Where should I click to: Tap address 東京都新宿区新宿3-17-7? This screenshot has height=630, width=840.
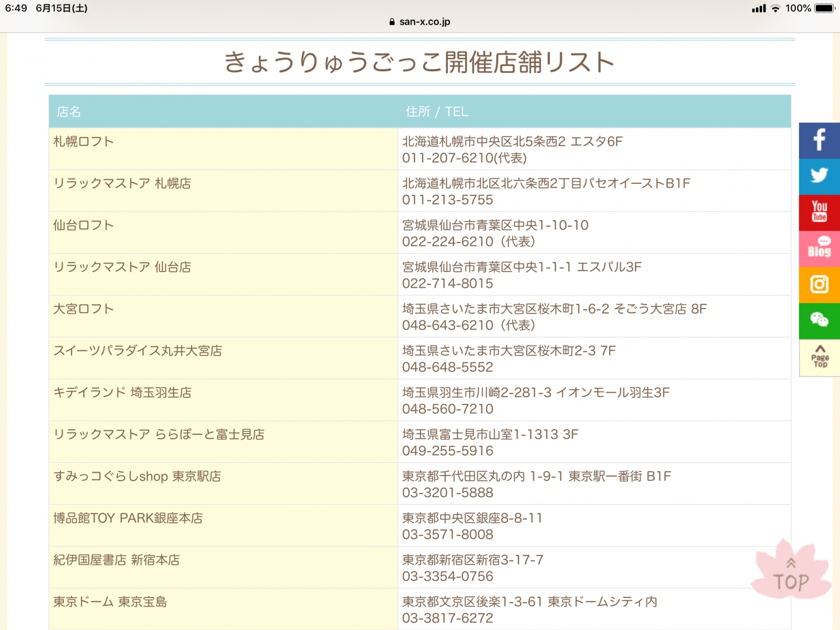tap(472, 560)
